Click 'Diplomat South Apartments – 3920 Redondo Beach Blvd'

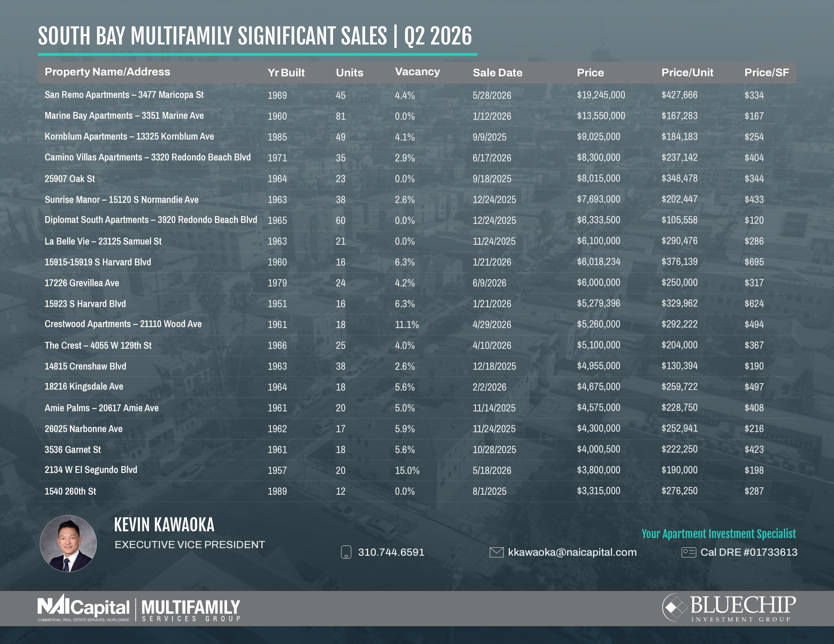coord(151,220)
